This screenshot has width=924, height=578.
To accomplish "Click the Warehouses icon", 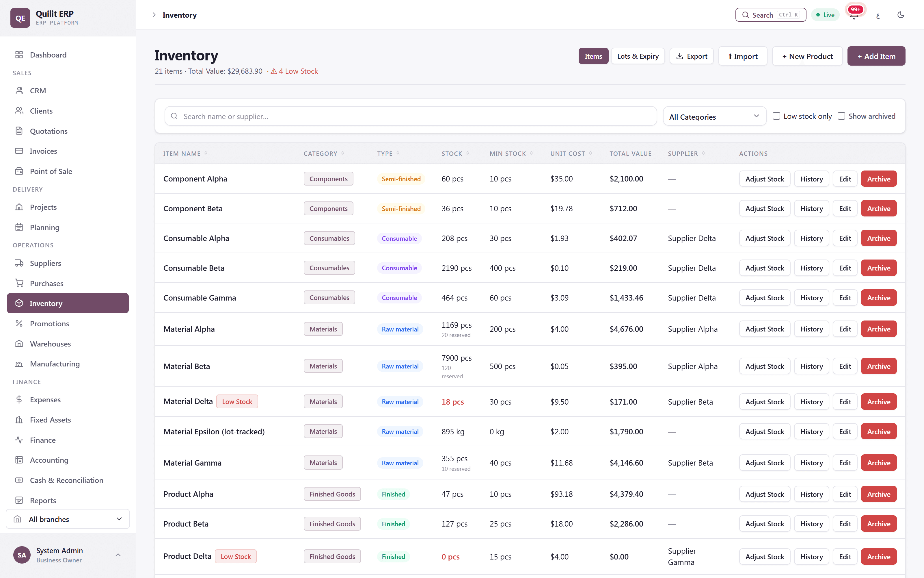I will [x=19, y=344].
